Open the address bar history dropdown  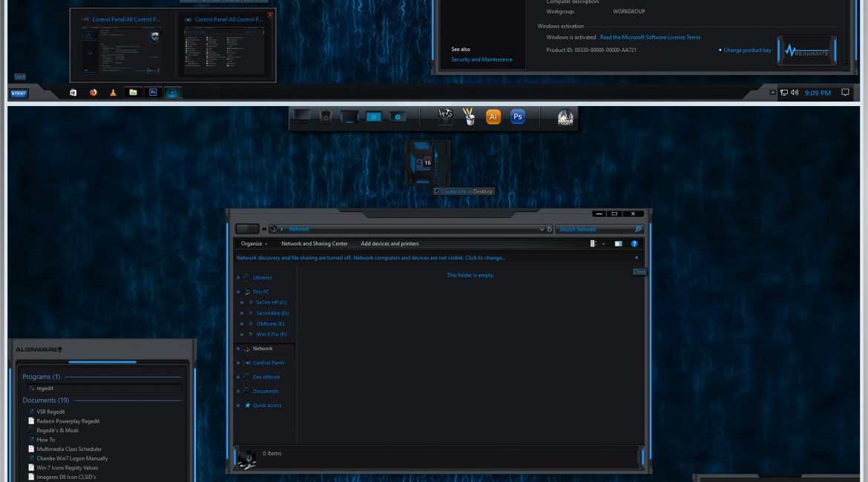click(542, 229)
